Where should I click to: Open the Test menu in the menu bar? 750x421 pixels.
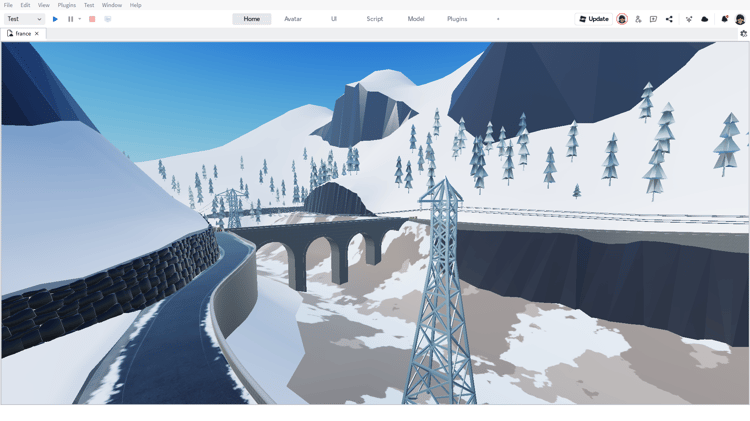coord(89,5)
